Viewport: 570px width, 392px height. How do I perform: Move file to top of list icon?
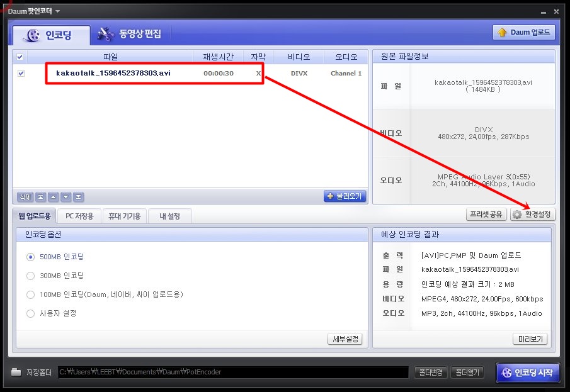coord(41,197)
